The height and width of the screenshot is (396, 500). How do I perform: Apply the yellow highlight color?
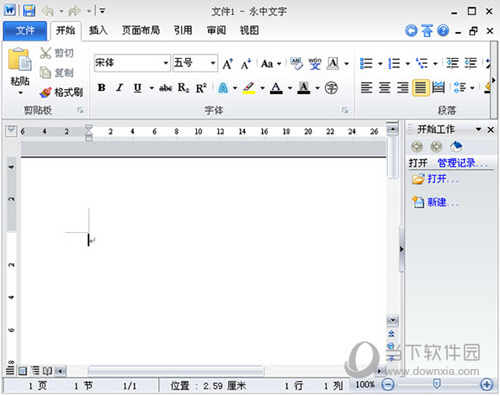[249, 88]
